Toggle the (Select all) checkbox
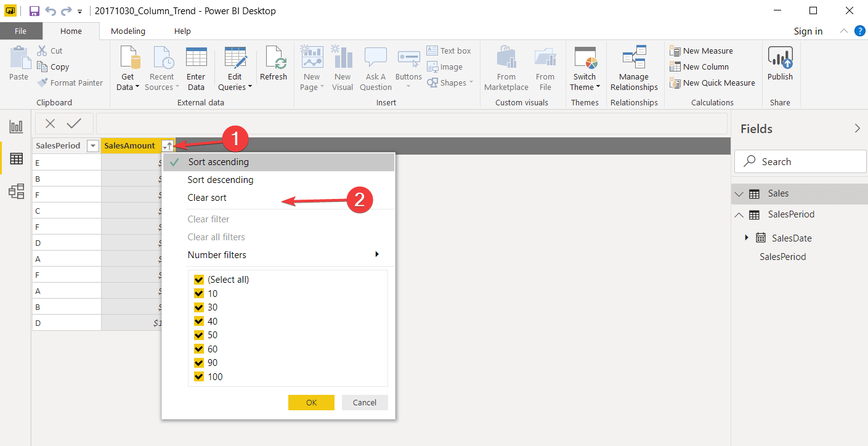Screen dimensions: 868x446 (x=199, y=280)
